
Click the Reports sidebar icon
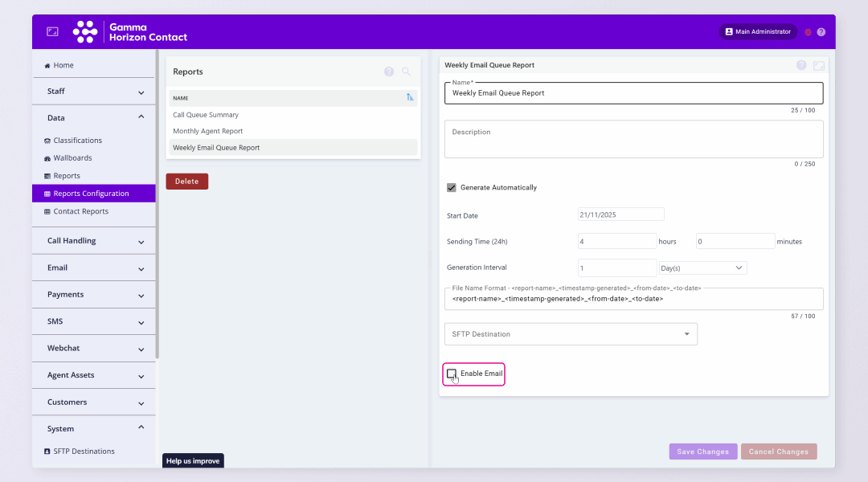tap(46, 175)
